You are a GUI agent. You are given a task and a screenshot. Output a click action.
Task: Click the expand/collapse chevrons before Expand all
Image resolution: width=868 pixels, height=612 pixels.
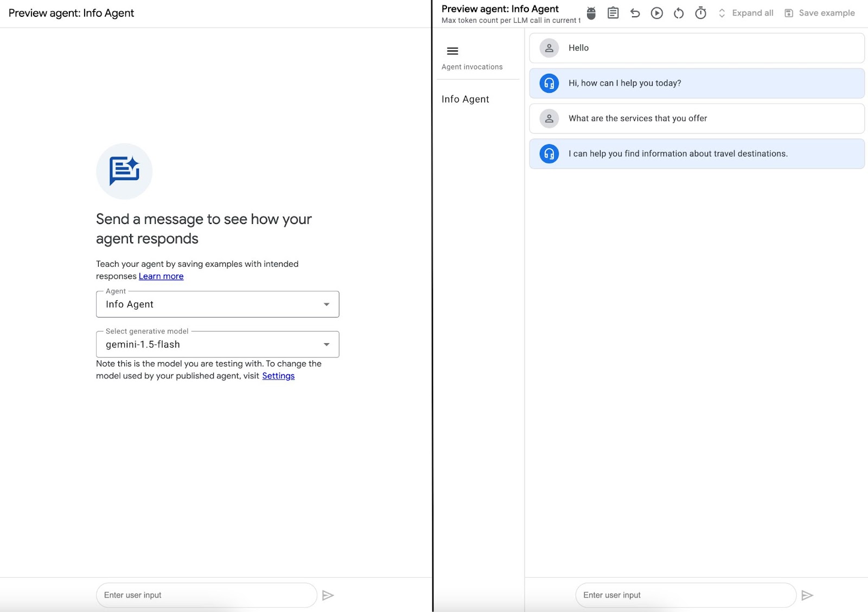pyautogui.click(x=722, y=12)
